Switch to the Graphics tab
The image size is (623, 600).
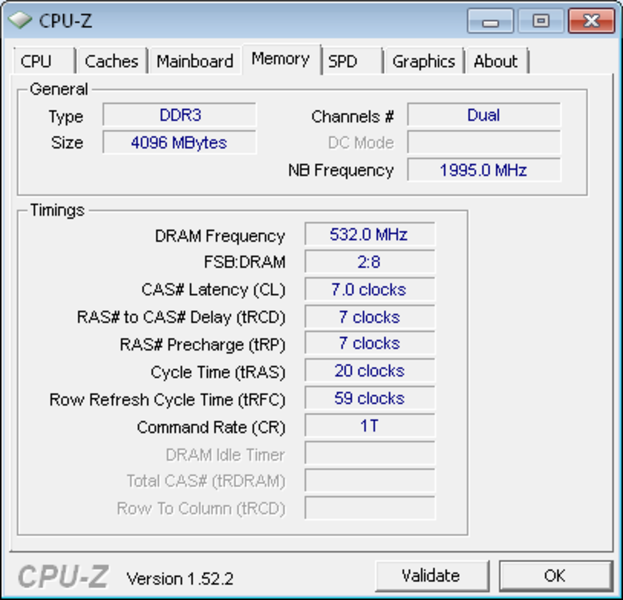(424, 61)
